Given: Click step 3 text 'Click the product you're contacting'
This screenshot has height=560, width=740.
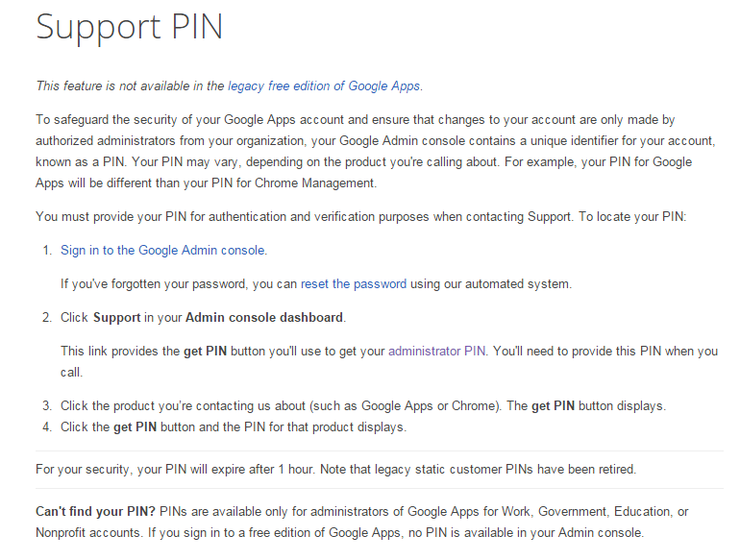Looking at the screenshot, I should pyautogui.click(x=363, y=406).
